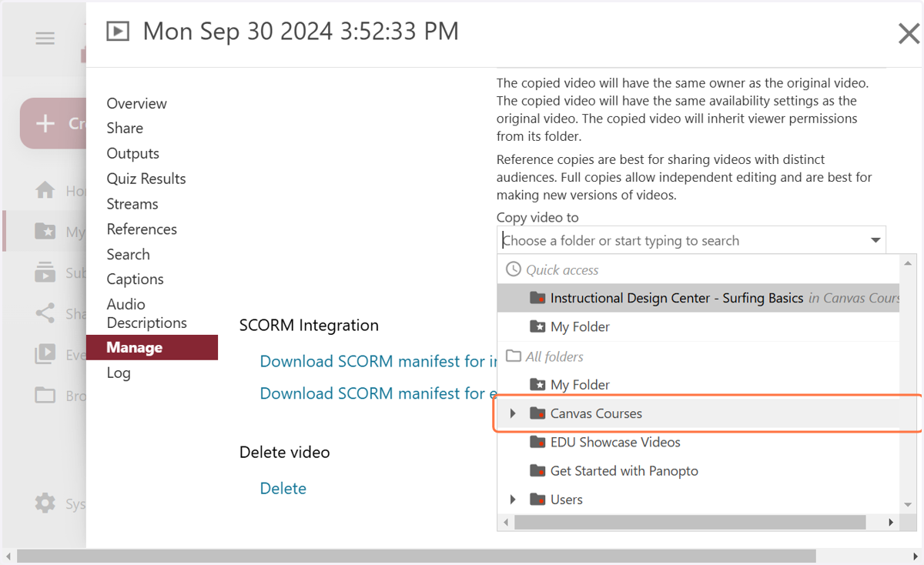
Task: Open the Search tab
Action: [x=128, y=254]
